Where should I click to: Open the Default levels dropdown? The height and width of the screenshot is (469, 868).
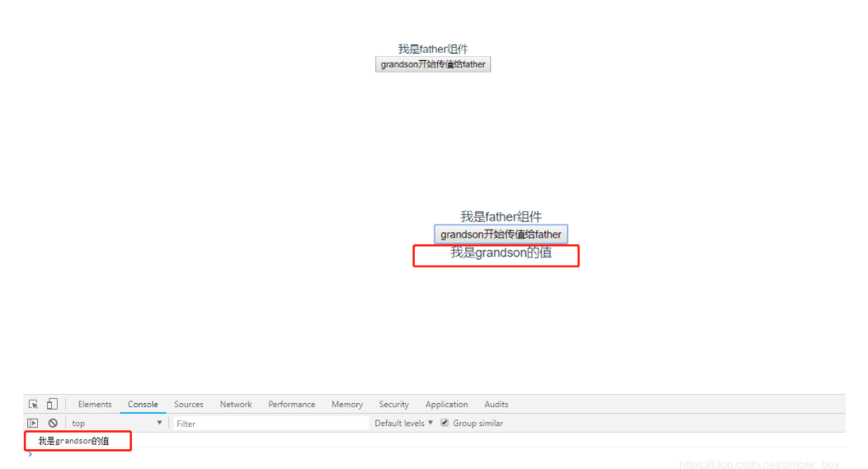point(403,423)
